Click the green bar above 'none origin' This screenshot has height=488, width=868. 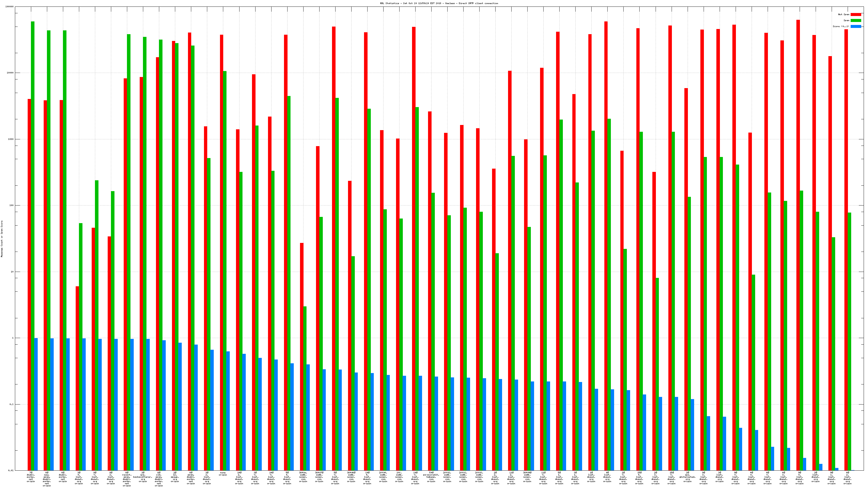(225, 269)
